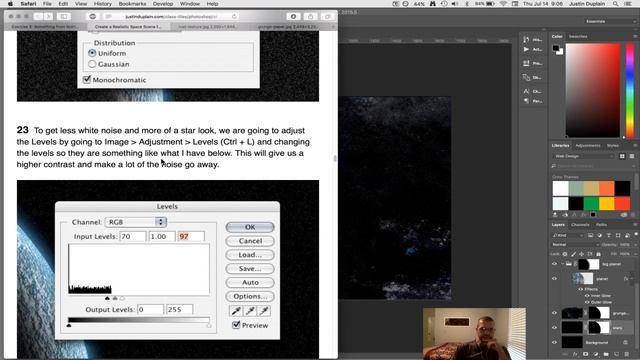Switch Libraries panel to list view
Viewport: 640px width, 360px height.
click(631, 156)
